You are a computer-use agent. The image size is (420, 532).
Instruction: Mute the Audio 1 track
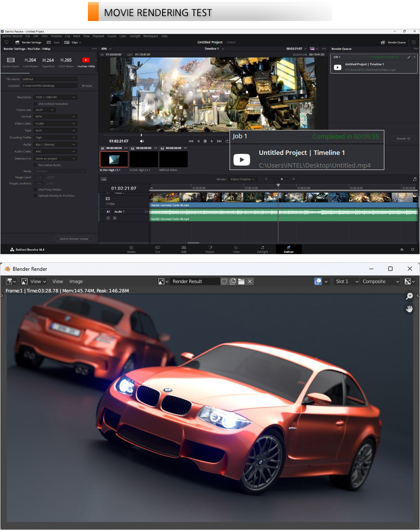click(115, 218)
